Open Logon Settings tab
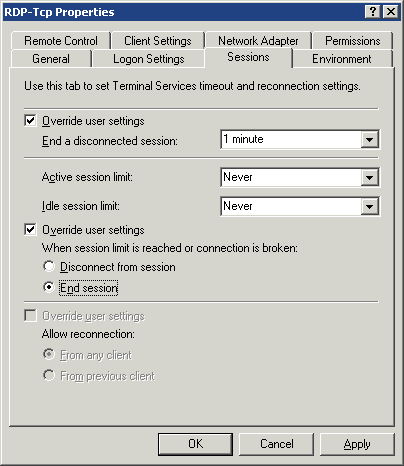Screen dimensions: 404x466 149,59
